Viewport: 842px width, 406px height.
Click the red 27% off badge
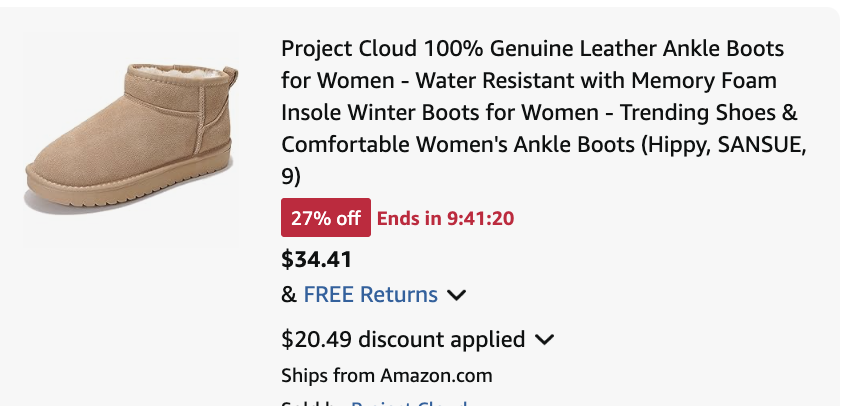coord(326,218)
